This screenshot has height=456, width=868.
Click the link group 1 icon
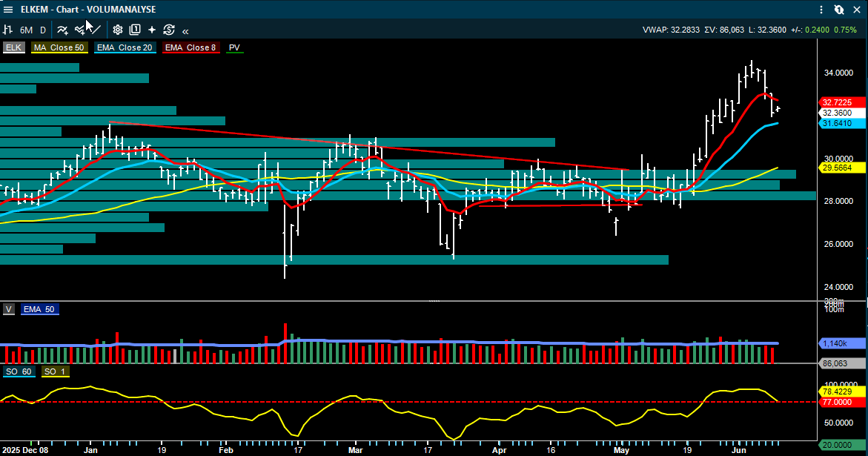(x=839, y=10)
